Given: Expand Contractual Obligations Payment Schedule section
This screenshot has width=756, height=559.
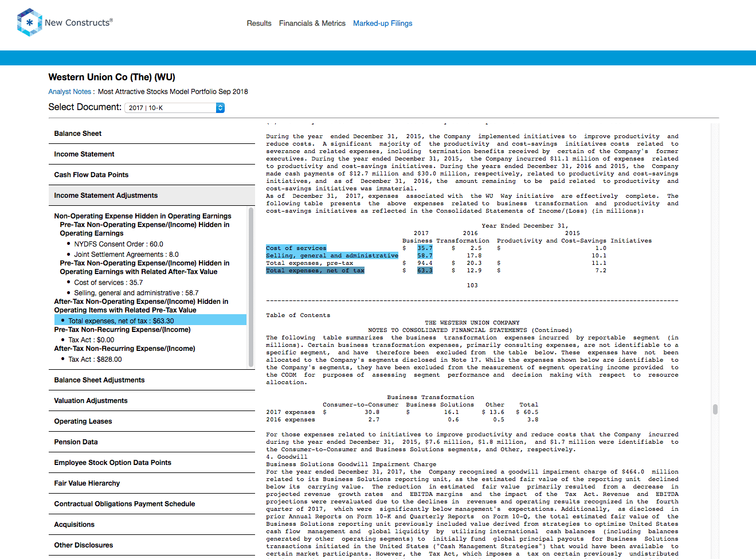Looking at the screenshot, I should (152, 504).
